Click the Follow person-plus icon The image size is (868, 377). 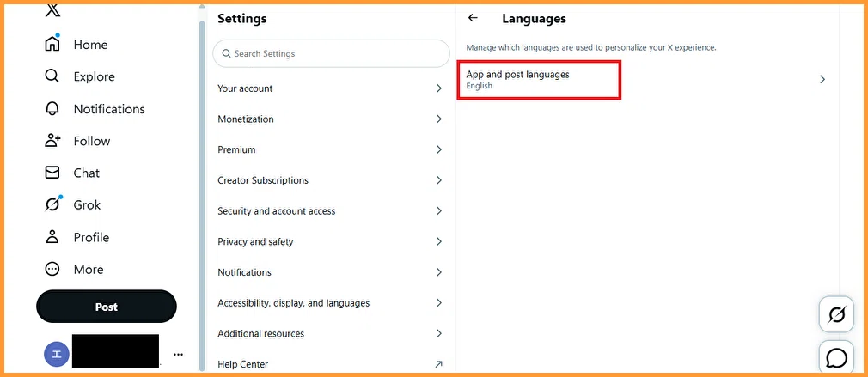point(52,140)
